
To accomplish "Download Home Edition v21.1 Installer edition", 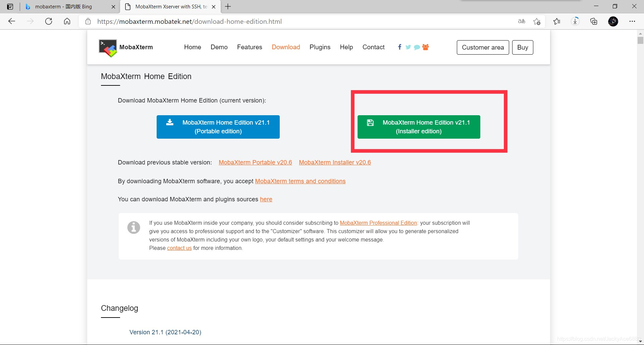I will point(419,127).
